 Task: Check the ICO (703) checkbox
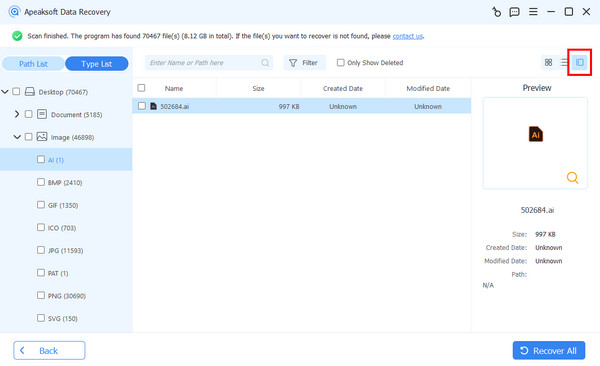coord(41,227)
